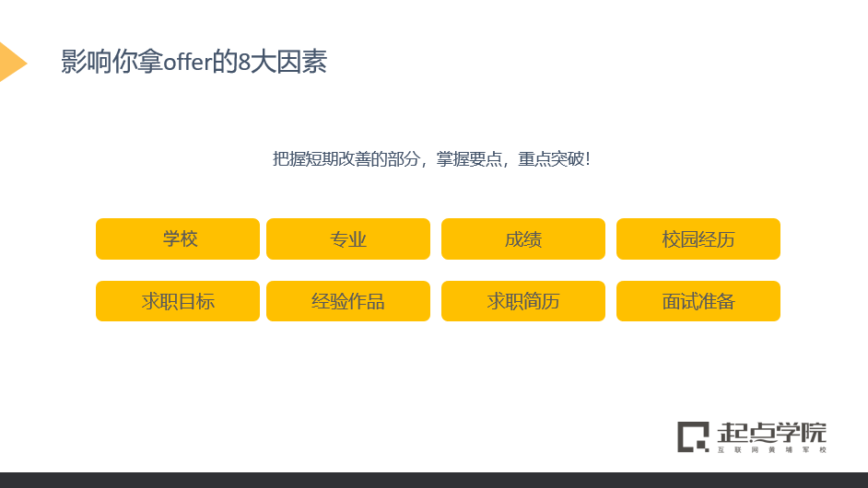
Task: Click the slide title 影响你拿offer的8大因素
Action: click(x=194, y=62)
